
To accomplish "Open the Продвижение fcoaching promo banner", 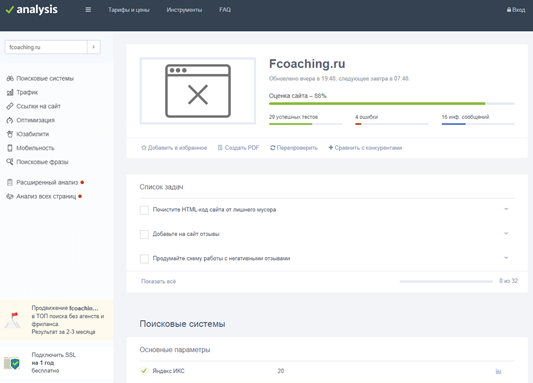I will click(x=57, y=320).
